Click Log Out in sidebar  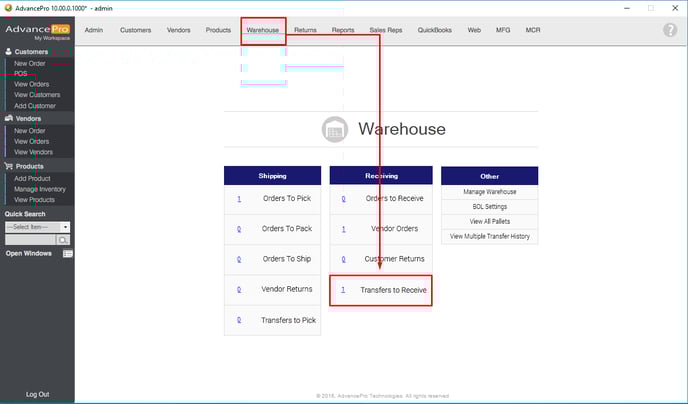point(37,394)
